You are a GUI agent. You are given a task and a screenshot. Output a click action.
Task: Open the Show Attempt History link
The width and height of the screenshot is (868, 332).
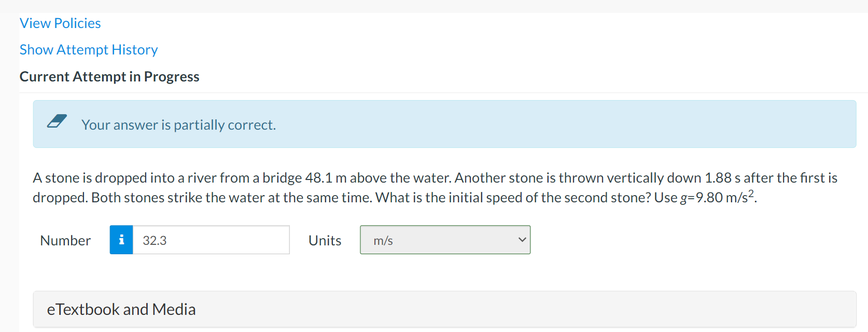(89, 50)
